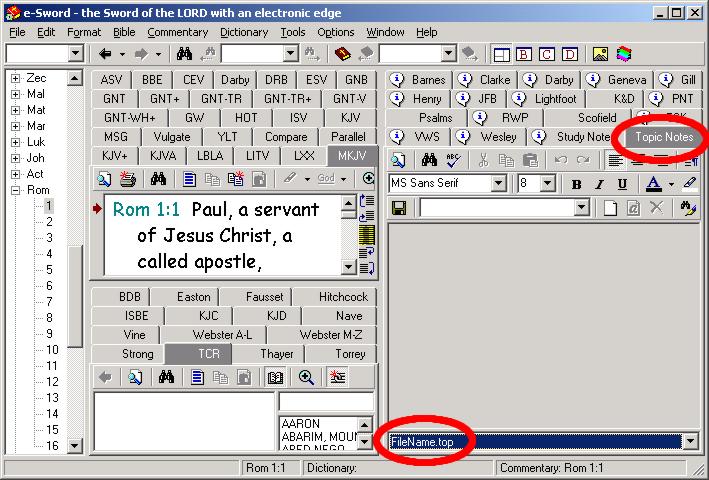The width and height of the screenshot is (709, 480).
Task: Click the binoculars search icon in Bible toolbar
Action: coord(157,179)
